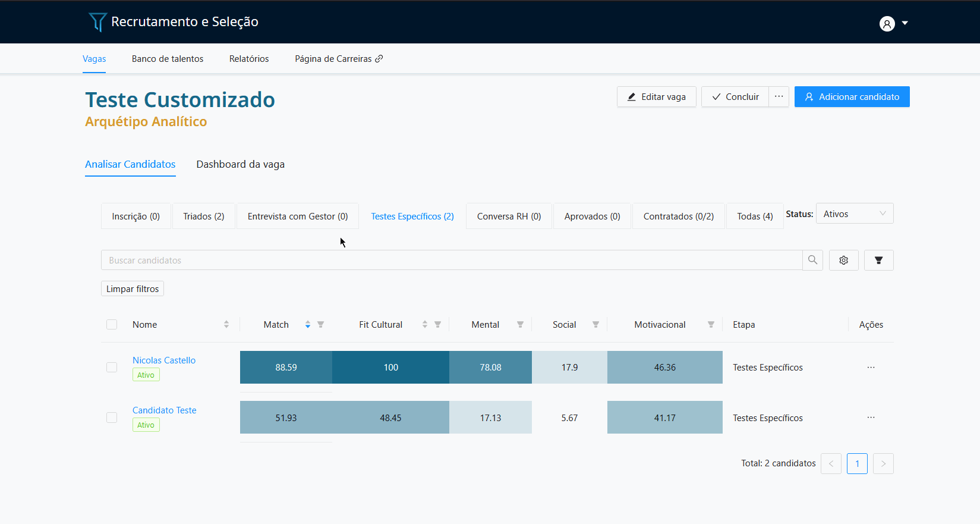
Task: Open the Status Ativos dropdown
Action: click(854, 214)
